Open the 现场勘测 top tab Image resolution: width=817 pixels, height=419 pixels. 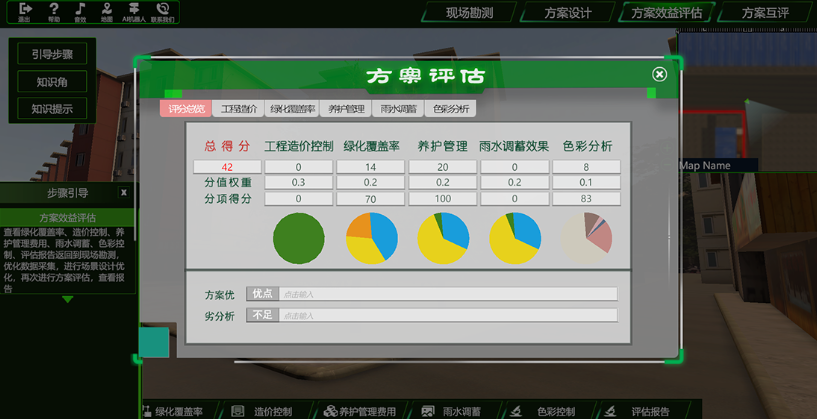[472, 13]
